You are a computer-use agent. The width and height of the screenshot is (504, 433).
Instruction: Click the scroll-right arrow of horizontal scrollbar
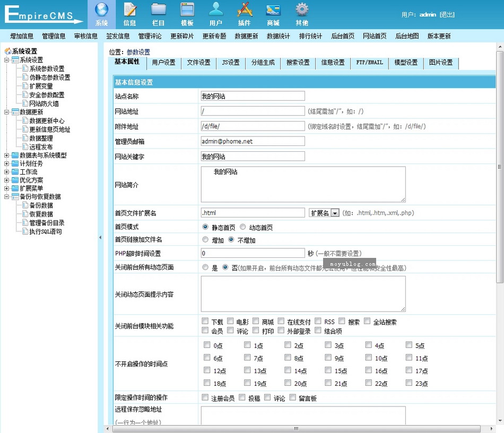(x=491, y=429)
